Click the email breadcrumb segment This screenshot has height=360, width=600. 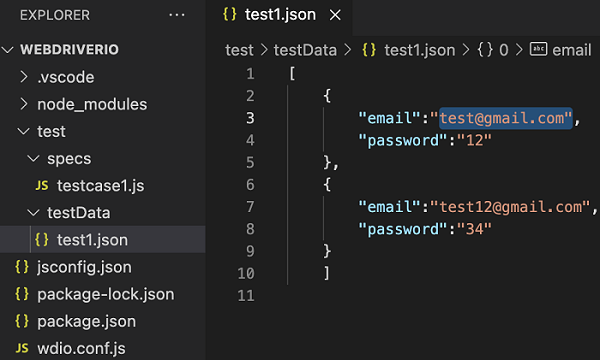(x=572, y=50)
